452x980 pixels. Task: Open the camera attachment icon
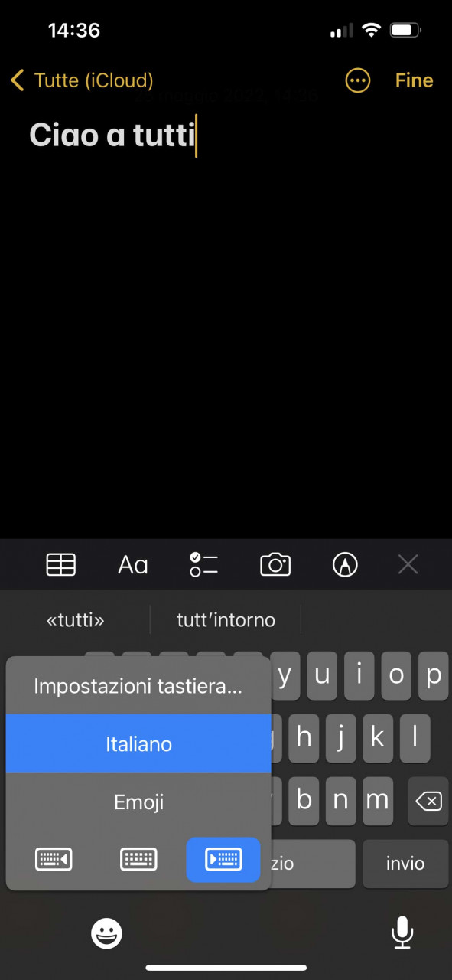point(275,565)
